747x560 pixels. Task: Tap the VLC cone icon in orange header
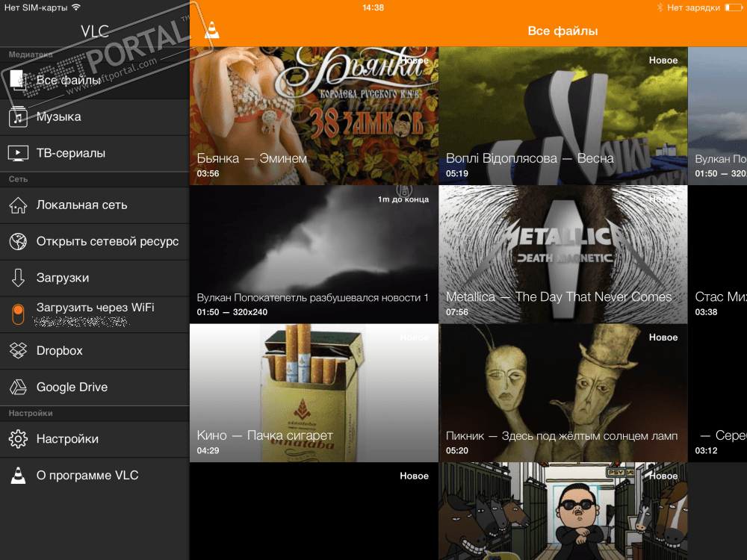pos(212,30)
